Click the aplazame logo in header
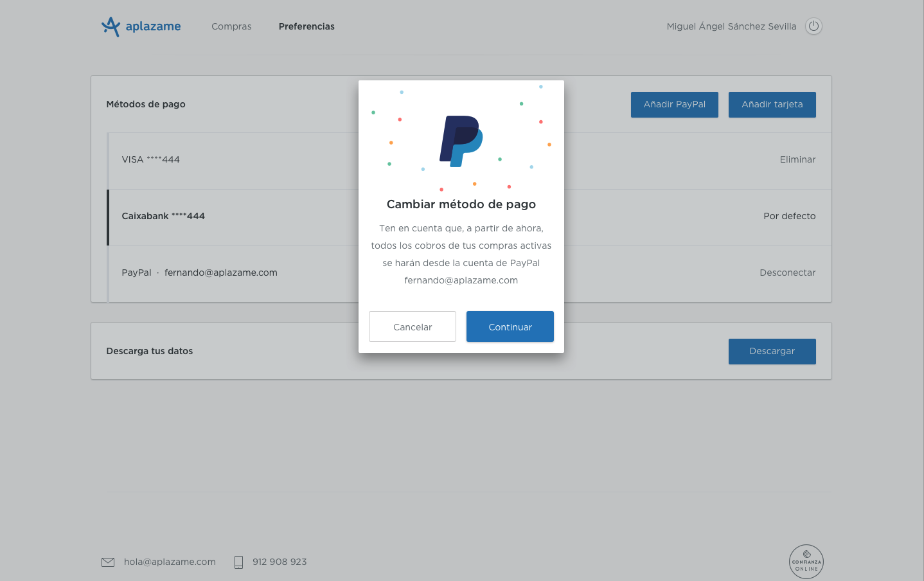 [x=141, y=26]
